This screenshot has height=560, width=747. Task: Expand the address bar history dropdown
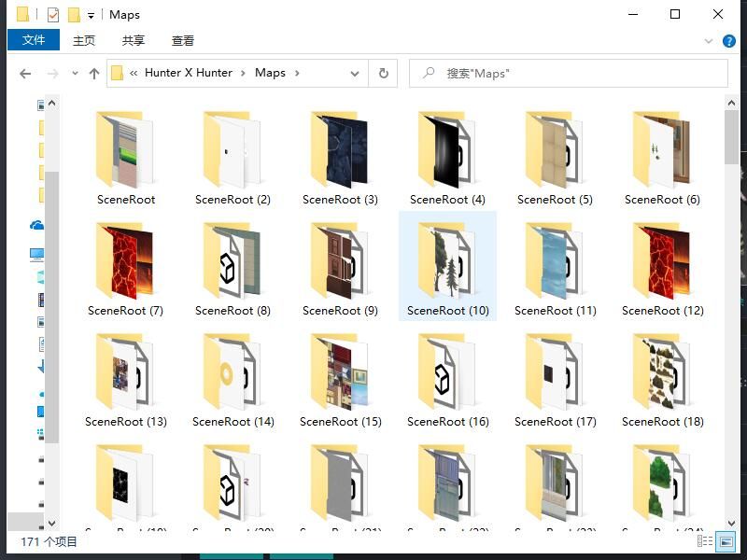(355, 74)
